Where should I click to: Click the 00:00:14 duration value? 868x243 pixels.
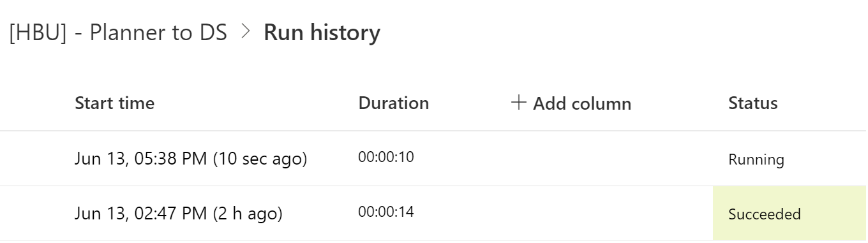pos(386,212)
